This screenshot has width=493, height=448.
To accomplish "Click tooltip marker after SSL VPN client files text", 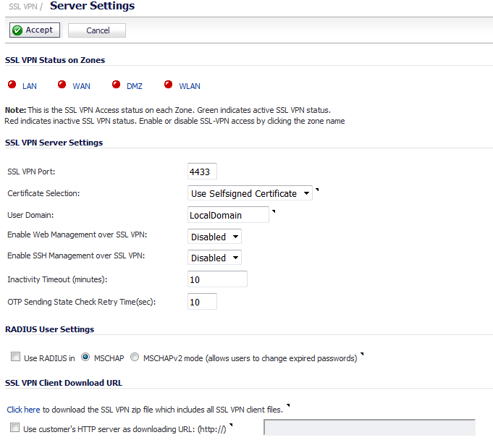I will [x=288, y=406].
